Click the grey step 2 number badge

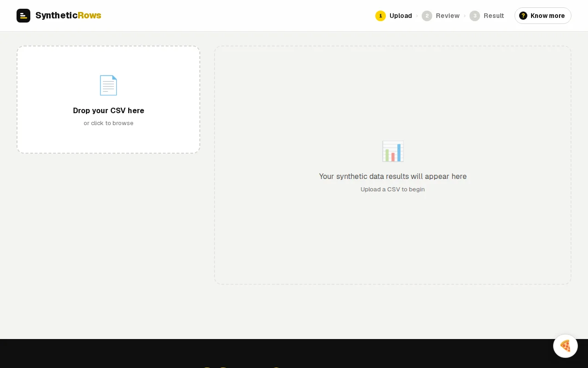(427, 16)
